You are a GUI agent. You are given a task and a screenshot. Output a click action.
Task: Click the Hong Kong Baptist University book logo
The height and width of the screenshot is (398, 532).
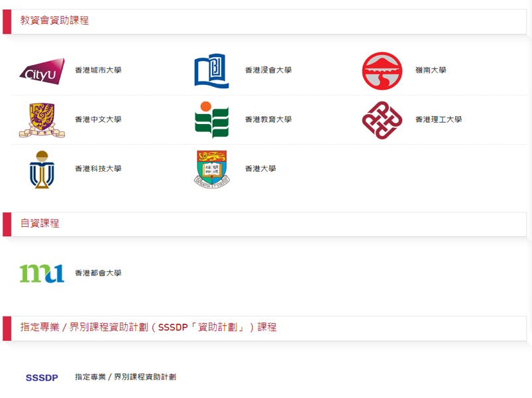(x=212, y=71)
